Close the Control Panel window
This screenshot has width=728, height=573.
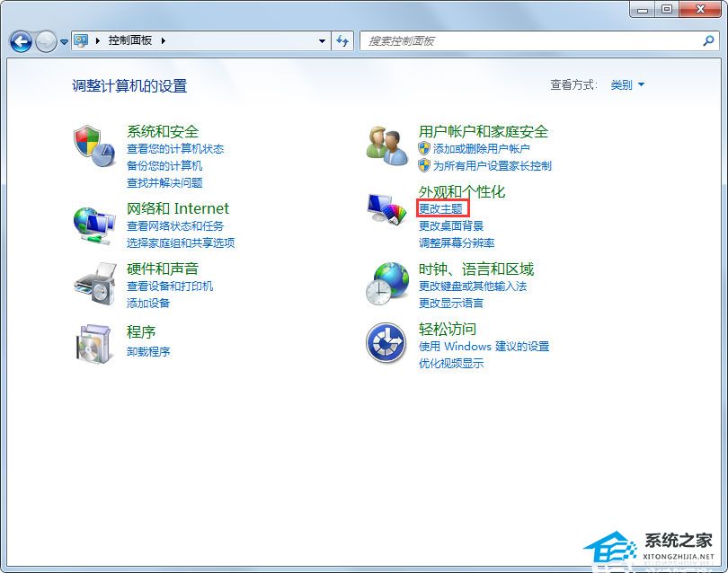pyautogui.click(x=700, y=9)
